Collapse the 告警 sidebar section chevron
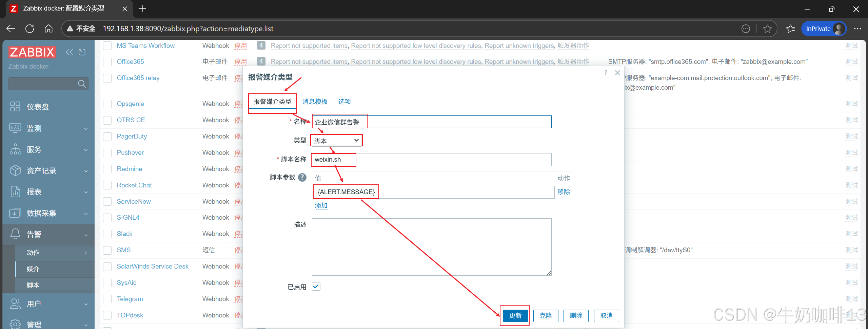The image size is (868, 329). [86, 235]
